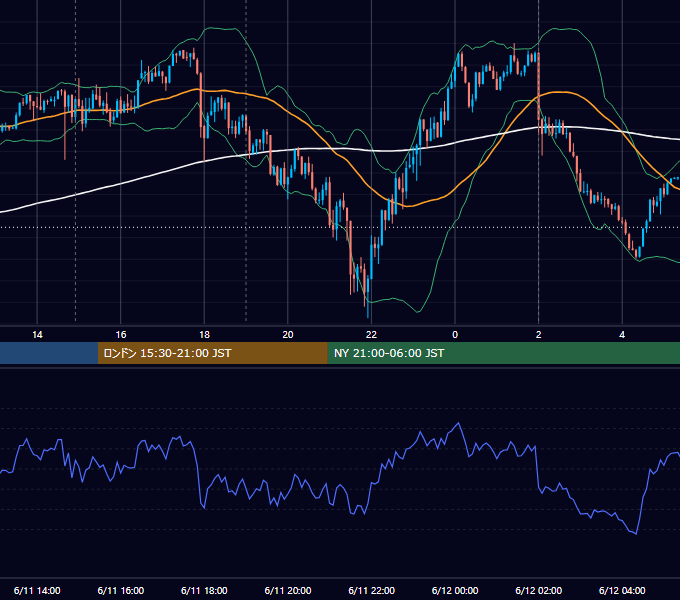Click the '6/12 04:00' date label
This screenshot has width=680, height=600.
622,590
